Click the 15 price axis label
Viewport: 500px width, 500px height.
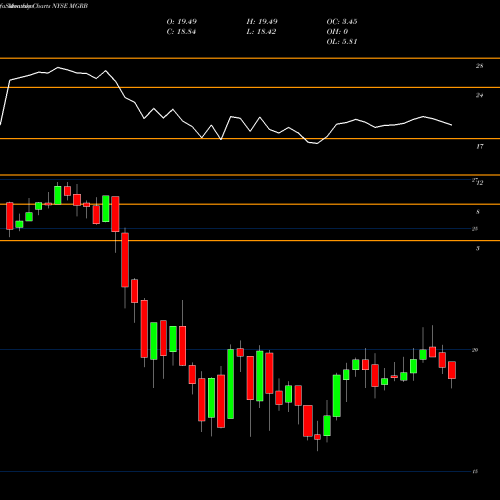pos(475,471)
